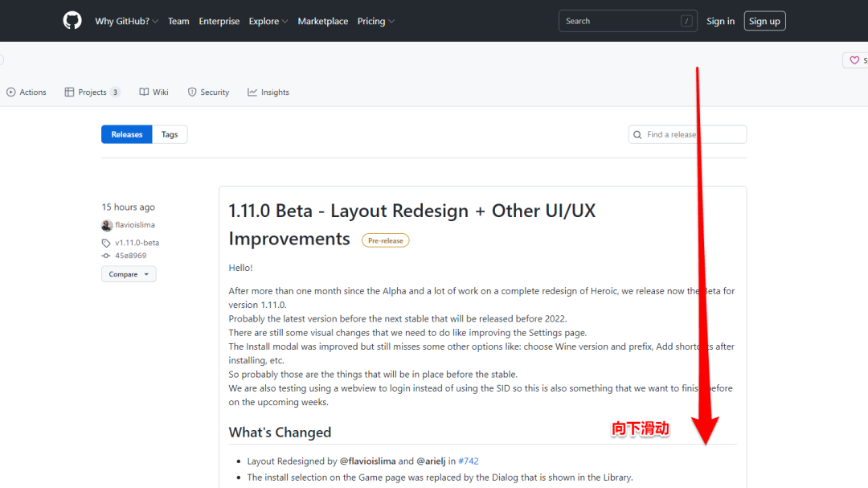Expand the Explore dropdown menu
Viewport: 868px width, 488px height.
[268, 22]
